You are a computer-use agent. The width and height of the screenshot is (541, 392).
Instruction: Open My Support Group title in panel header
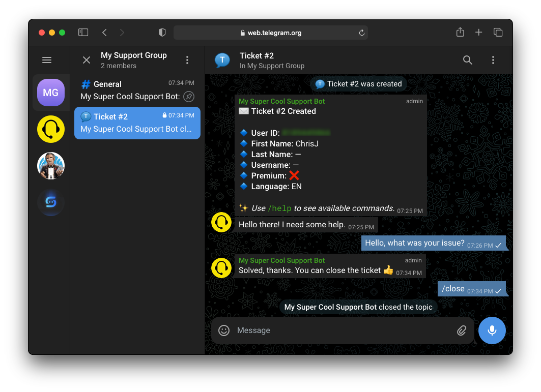pos(134,55)
